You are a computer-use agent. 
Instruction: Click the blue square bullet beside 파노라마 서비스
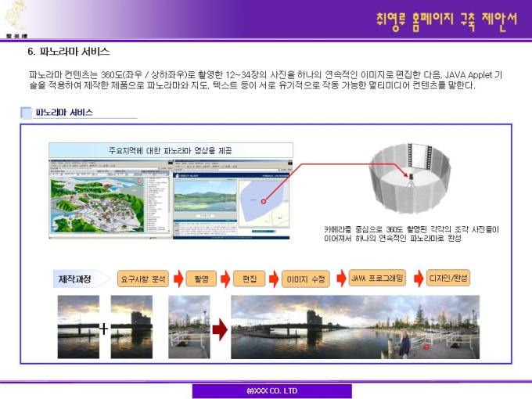[x=26, y=113]
